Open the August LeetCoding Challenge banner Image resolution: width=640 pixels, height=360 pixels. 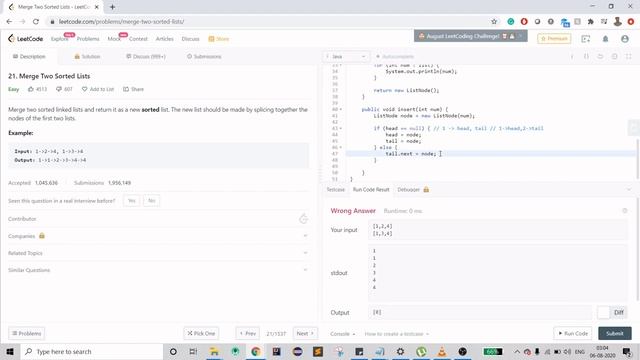pyautogui.click(x=471, y=36)
